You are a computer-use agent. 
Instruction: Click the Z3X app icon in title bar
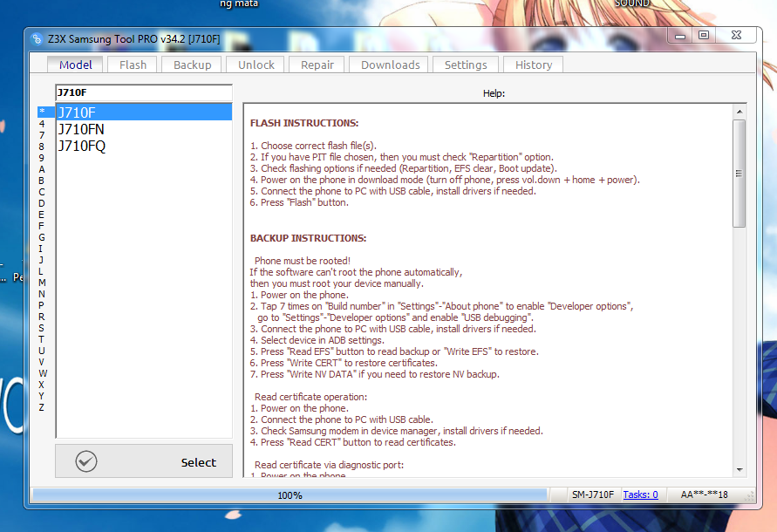click(x=37, y=38)
